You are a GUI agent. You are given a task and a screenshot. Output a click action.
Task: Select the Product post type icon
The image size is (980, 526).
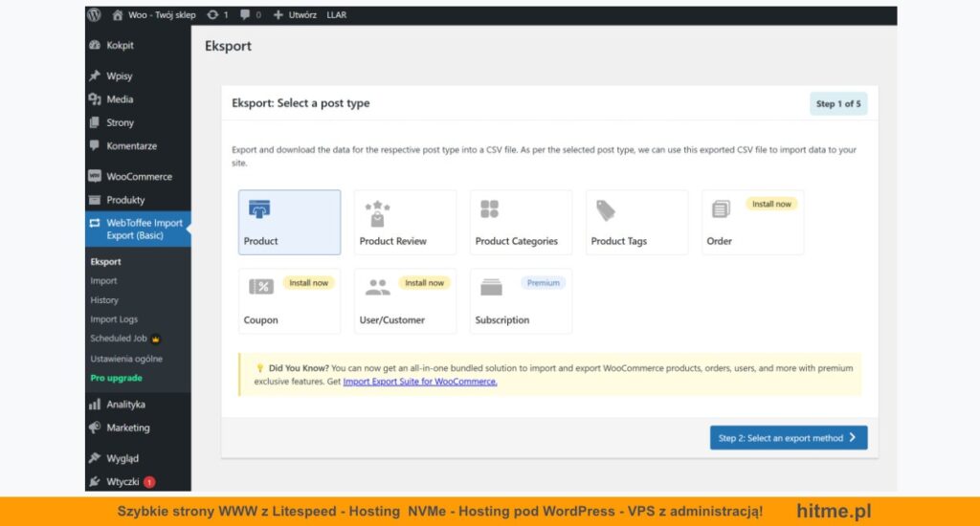259,209
